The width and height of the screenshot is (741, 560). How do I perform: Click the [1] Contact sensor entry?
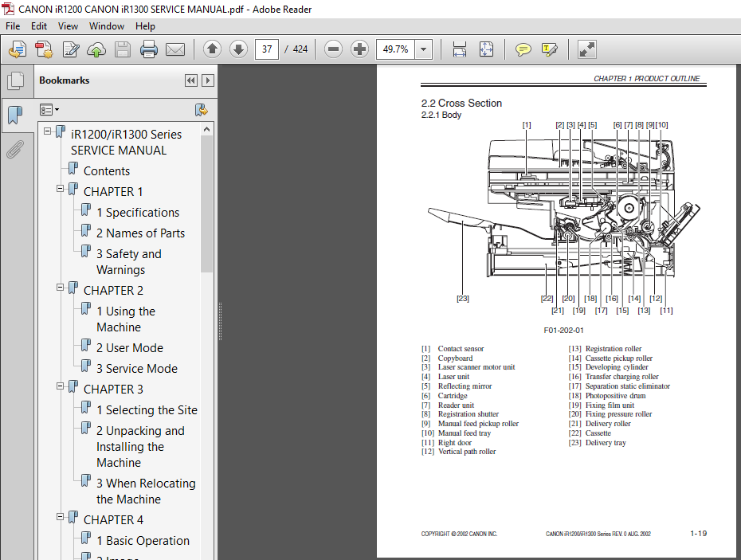click(453, 349)
